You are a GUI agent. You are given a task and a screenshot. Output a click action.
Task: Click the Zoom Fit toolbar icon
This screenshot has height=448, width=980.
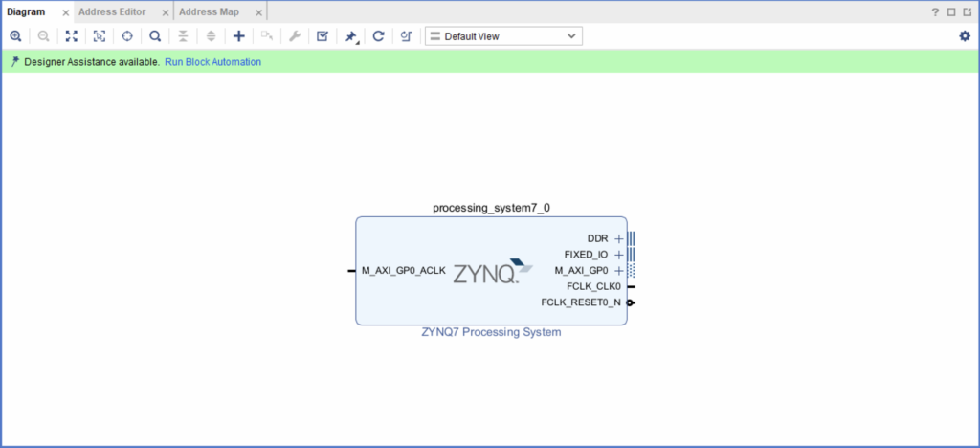71,36
